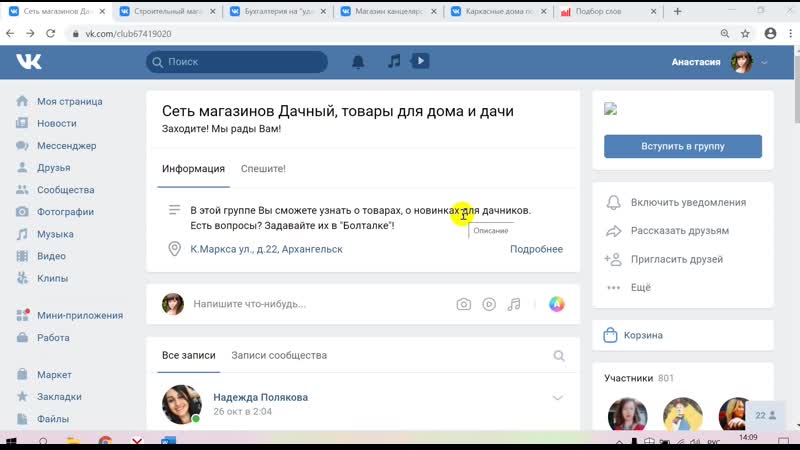The height and width of the screenshot is (450, 800).
Task: Attach video using play icon in post box
Action: [489, 304]
